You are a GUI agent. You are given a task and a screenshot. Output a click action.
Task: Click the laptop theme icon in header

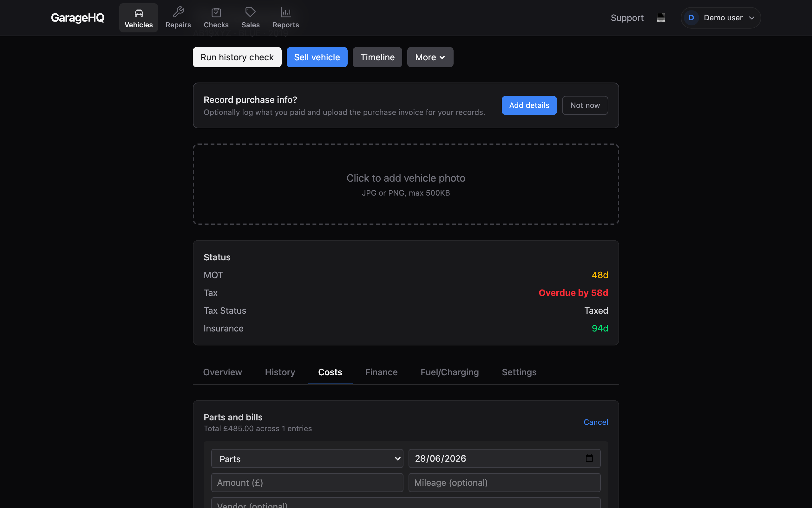(661, 17)
